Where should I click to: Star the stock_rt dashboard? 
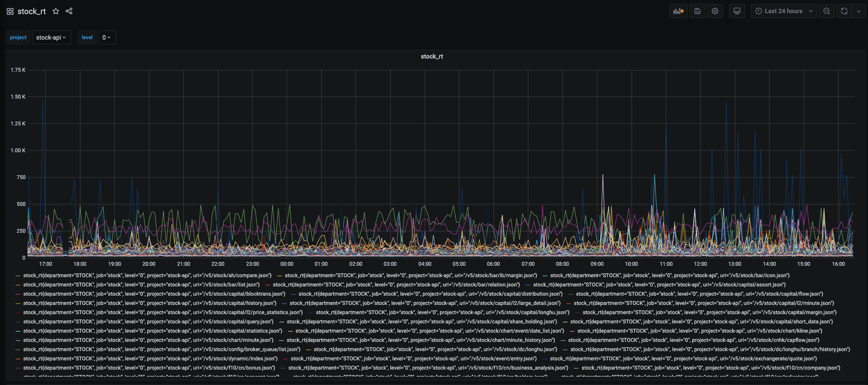point(56,11)
